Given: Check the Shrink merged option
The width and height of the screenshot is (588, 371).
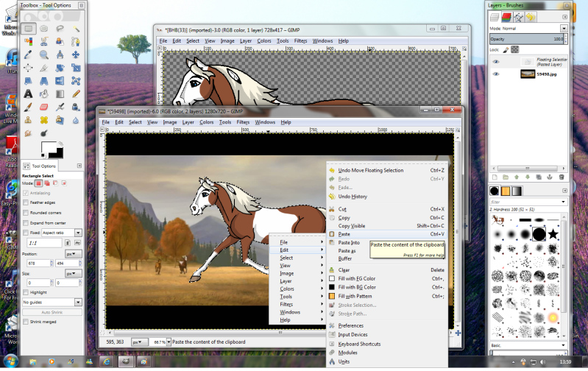Looking at the screenshot, I should (x=26, y=322).
